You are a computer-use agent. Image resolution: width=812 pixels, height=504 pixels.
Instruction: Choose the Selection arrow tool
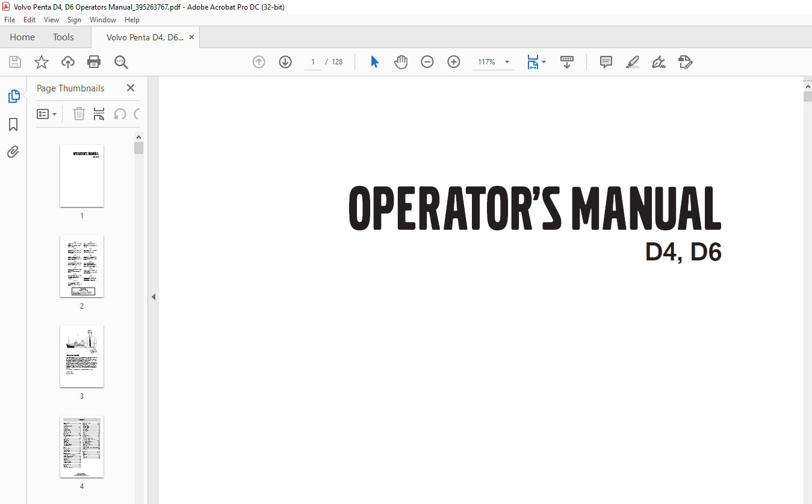coord(374,62)
